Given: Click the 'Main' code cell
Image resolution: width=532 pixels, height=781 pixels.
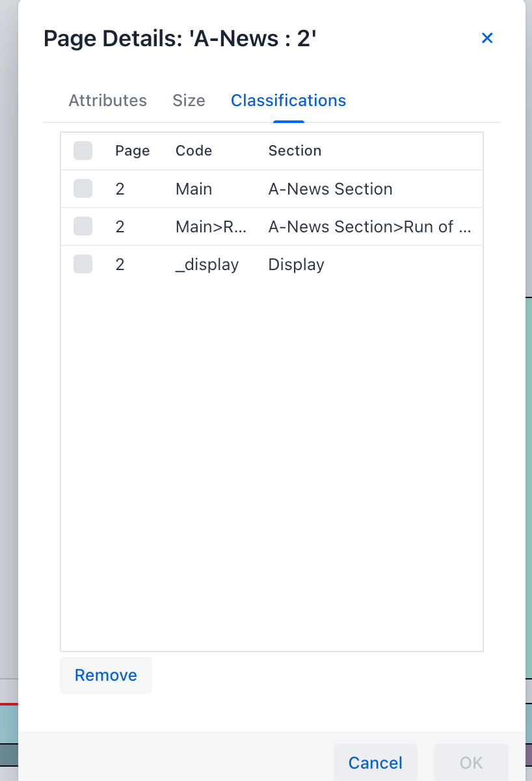Looking at the screenshot, I should [x=194, y=189].
